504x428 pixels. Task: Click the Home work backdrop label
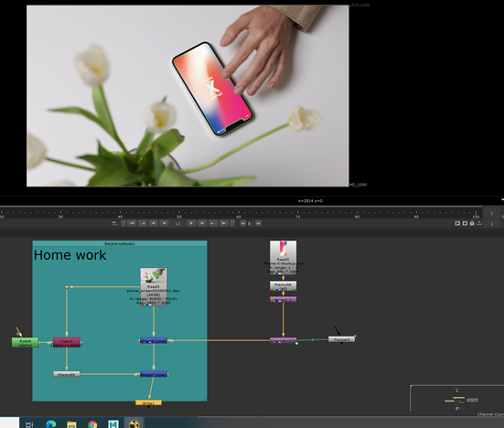70,255
